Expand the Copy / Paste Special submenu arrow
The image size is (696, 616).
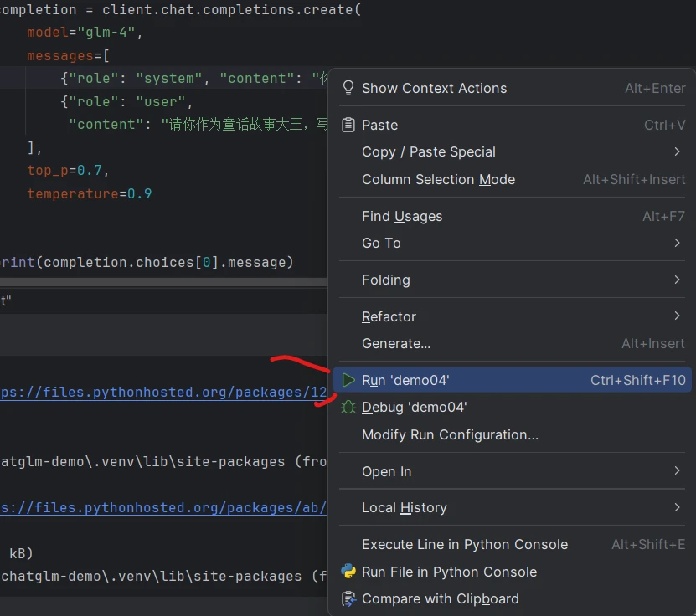tap(677, 151)
